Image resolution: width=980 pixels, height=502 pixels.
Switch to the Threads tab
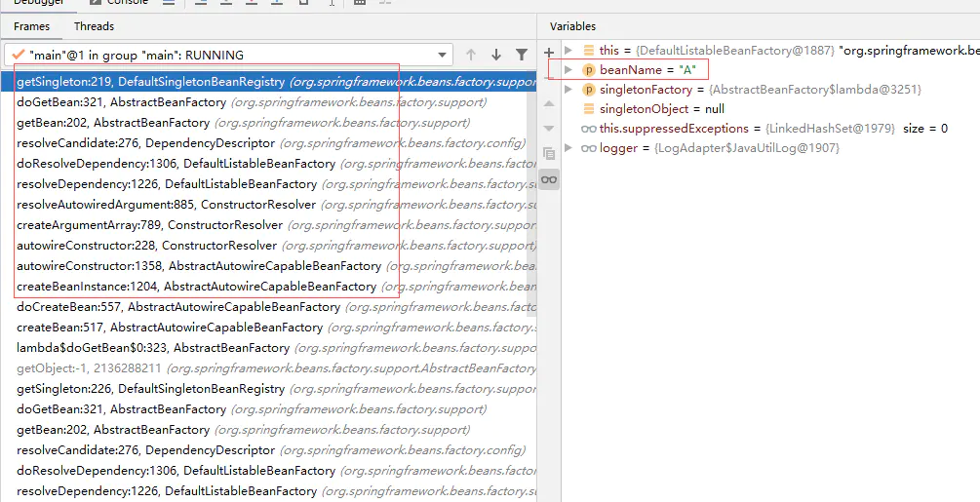pyautogui.click(x=94, y=26)
